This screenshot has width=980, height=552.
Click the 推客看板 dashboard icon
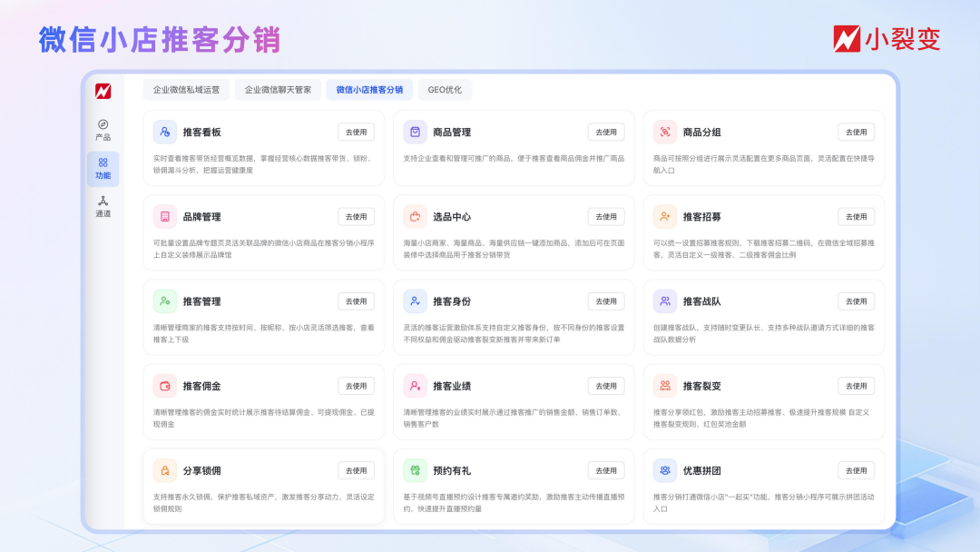[x=166, y=133]
